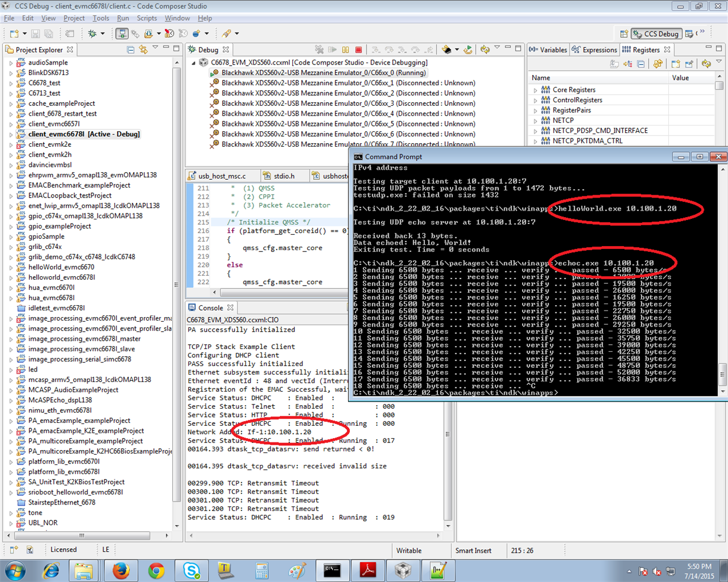Click the Load Program toolbar icon
This screenshot has height=582, width=728.
148,34
